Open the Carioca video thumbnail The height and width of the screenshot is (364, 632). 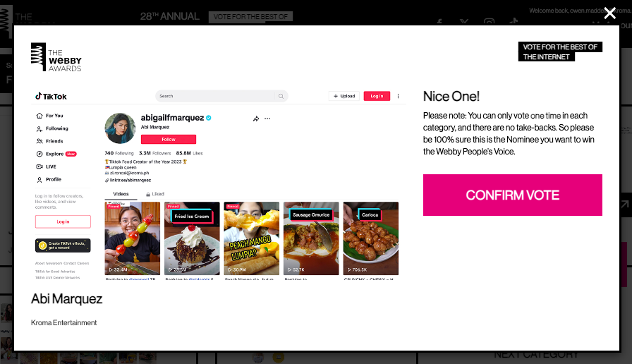click(371, 238)
